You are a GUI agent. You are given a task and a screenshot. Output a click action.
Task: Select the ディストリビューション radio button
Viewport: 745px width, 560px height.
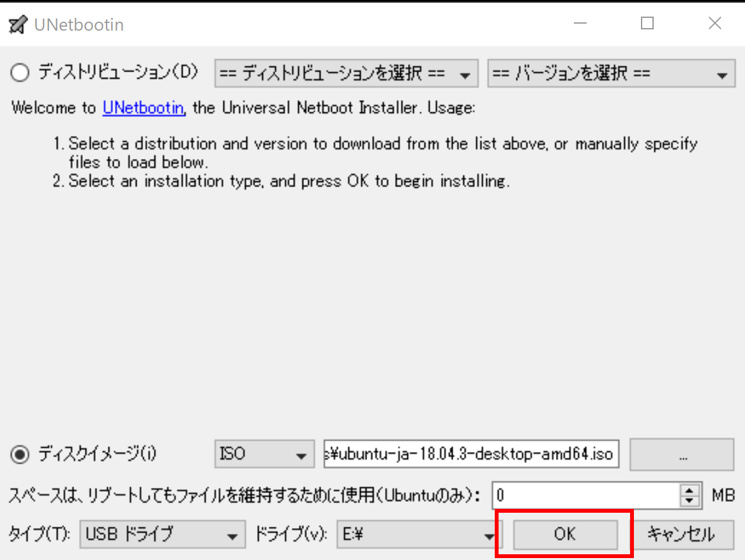tap(20, 73)
